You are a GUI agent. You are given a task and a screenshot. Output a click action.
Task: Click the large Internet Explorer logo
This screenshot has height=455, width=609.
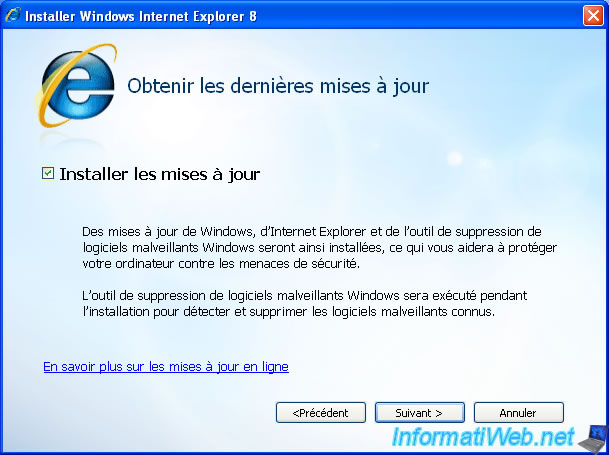77,85
